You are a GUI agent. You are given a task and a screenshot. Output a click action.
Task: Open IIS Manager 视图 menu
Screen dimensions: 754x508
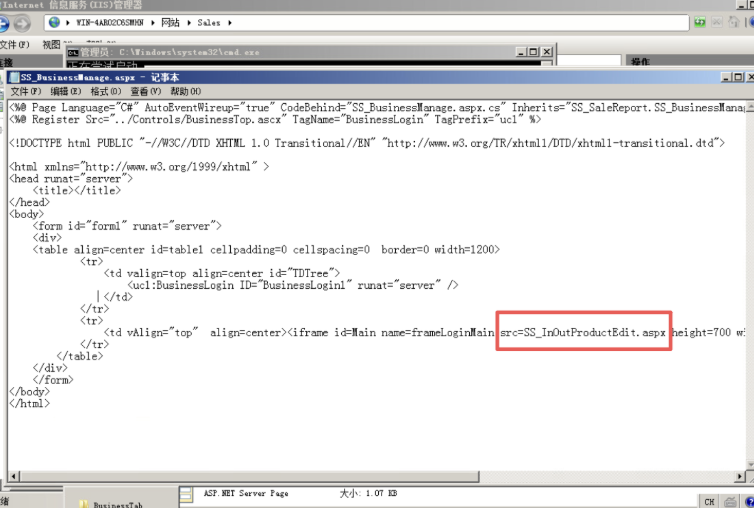click(x=51, y=45)
